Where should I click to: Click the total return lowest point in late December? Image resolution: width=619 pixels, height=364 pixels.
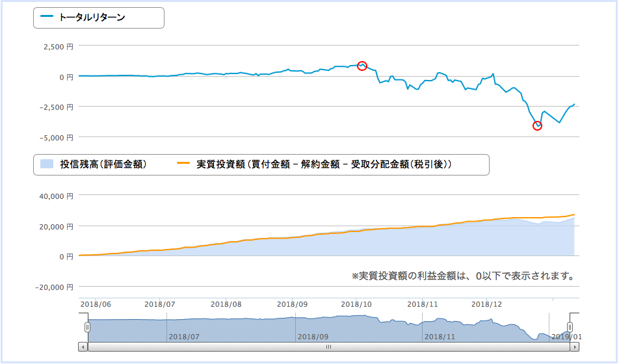coord(537,126)
